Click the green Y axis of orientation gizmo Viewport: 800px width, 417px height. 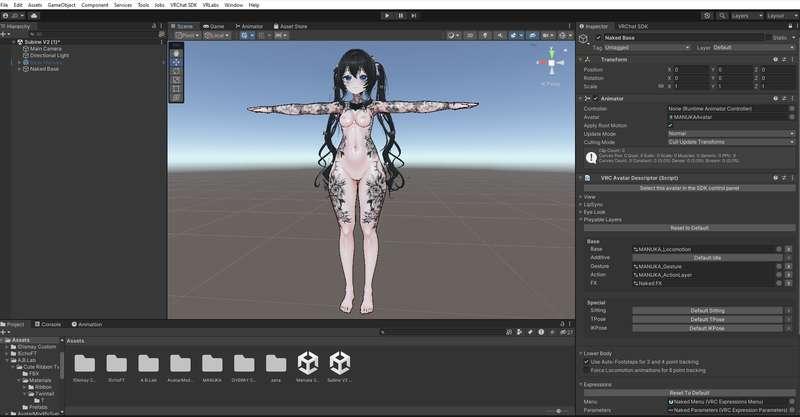tap(552, 52)
